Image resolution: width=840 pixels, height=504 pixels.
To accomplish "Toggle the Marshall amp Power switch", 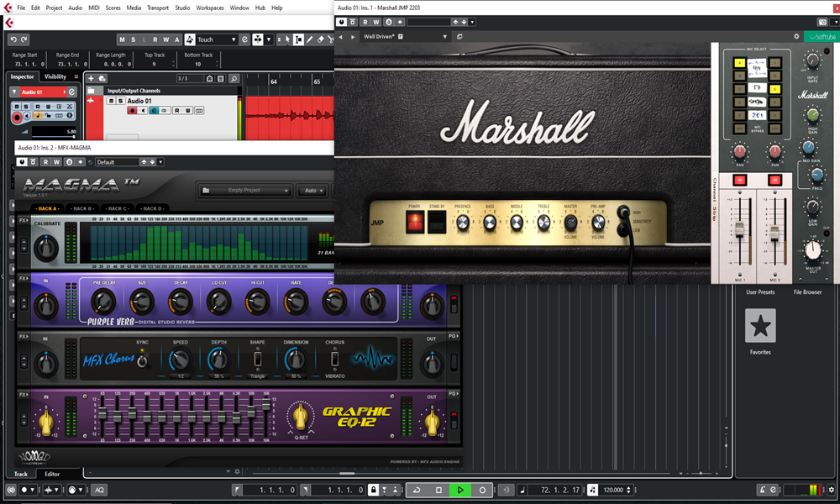I will point(415,221).
